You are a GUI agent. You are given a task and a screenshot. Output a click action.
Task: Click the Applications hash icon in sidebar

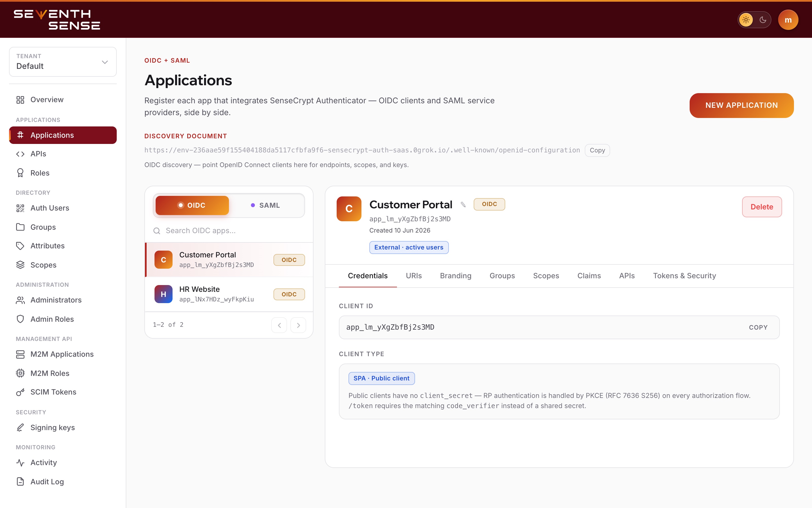[20, 135]
